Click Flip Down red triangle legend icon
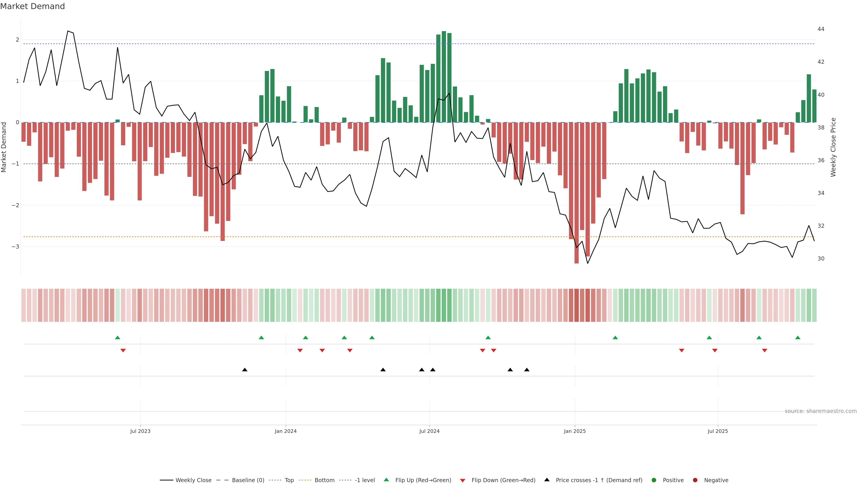This screenshot has width=868, height=488. click(463, 480)
